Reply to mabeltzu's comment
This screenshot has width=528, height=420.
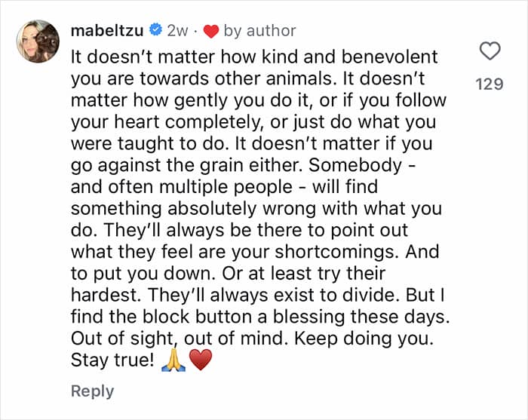[92, 391]
